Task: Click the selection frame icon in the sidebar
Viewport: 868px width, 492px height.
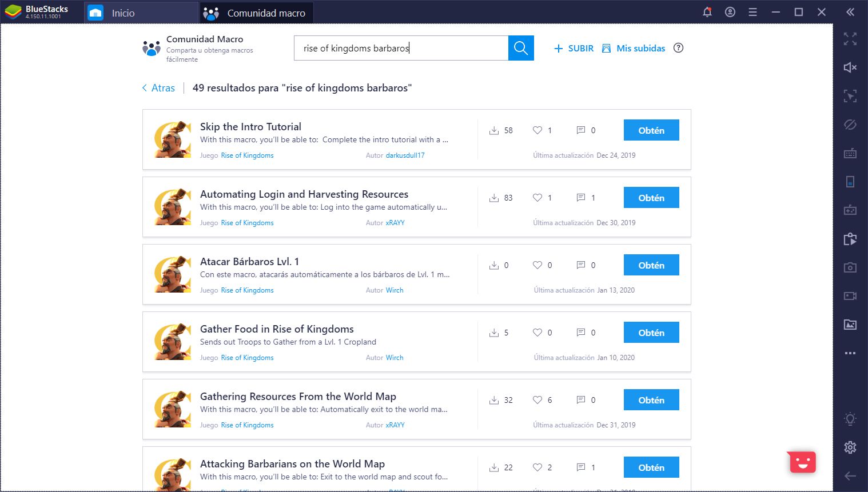Action: coord(850,96)
